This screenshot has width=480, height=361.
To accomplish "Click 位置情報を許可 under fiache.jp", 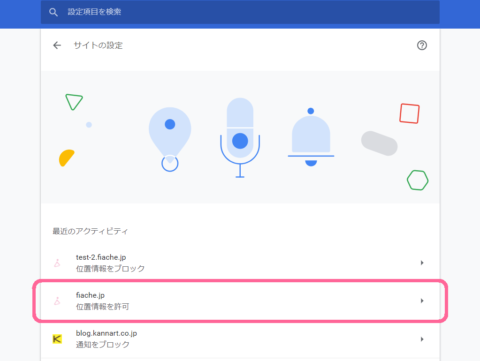I will pos(102,307).
